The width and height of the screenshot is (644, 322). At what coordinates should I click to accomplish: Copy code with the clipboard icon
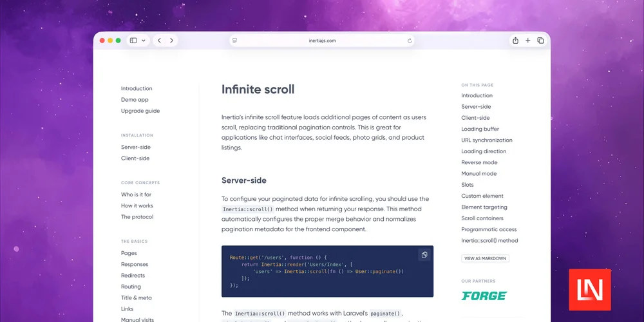(x=424, y=254)
